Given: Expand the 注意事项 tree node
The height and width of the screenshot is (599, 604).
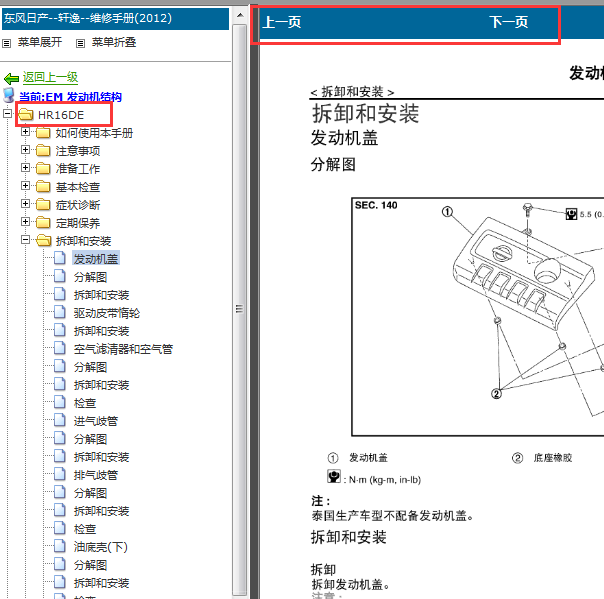Looking at the screenshot, I should pos(25,150).
